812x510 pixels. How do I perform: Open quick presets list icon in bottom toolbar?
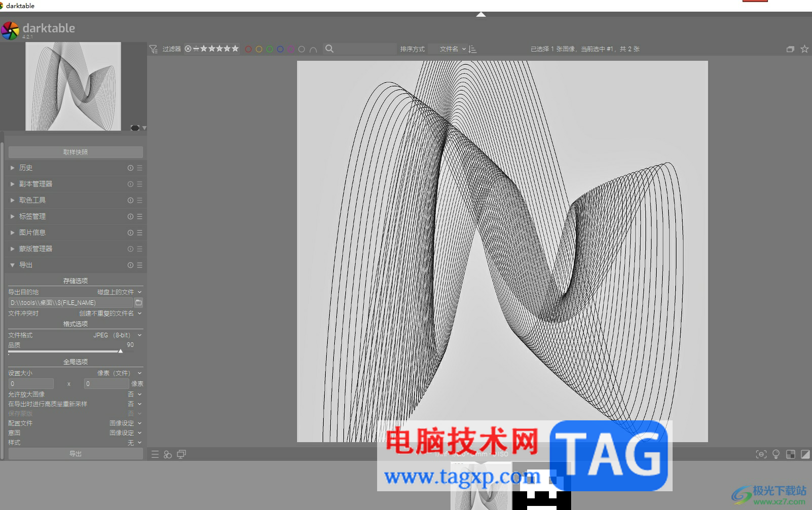[155, 454]
